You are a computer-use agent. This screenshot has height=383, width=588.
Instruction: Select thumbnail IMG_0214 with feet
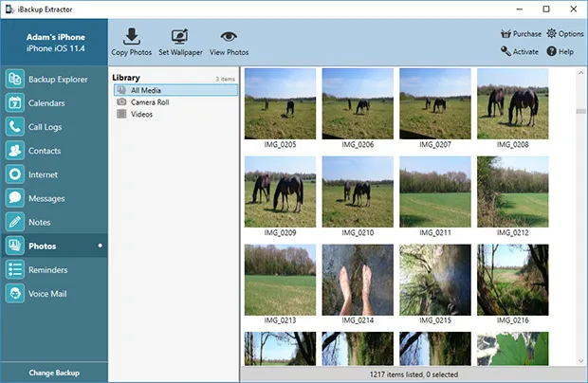click(x=358, y=280)
